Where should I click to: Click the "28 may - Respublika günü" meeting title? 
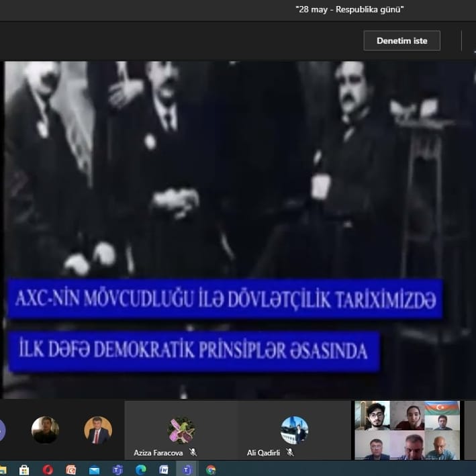tap(350, 9)
